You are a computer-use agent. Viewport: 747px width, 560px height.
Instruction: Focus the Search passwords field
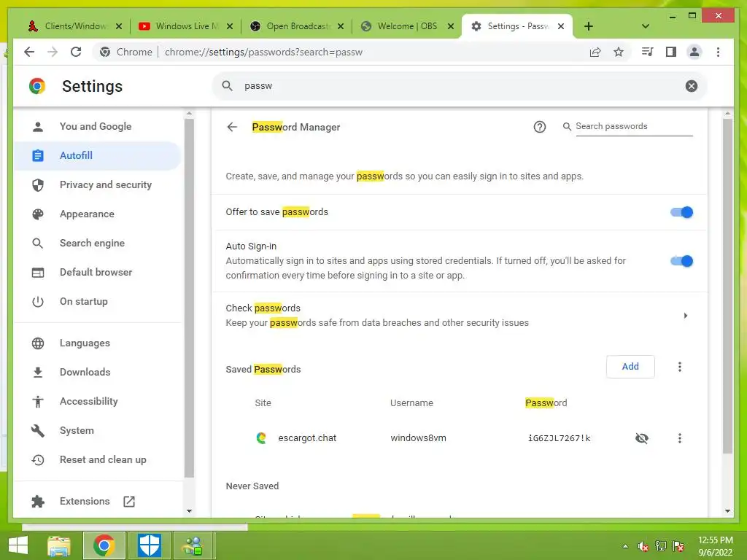click(x=634, y=126)
